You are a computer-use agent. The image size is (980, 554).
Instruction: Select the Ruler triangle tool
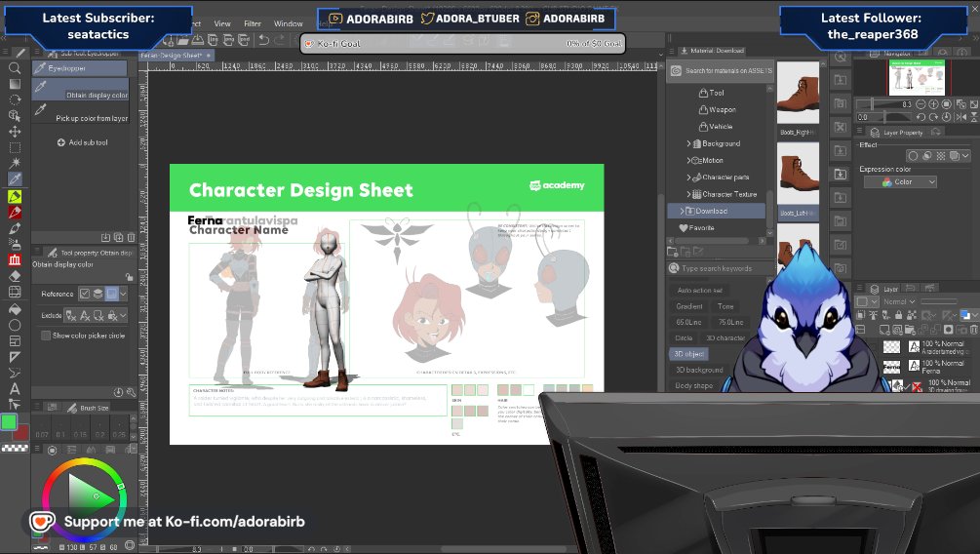click(x=15, y=357)
